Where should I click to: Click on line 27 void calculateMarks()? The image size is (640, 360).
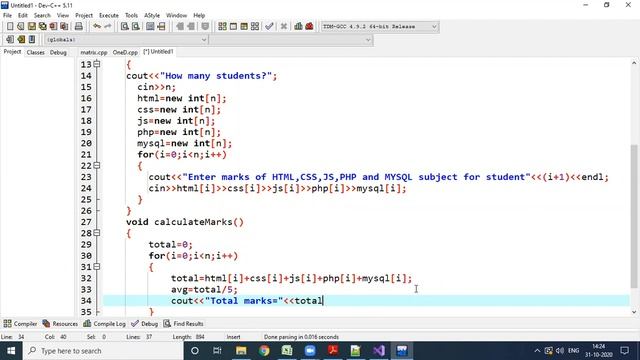point(185,222)
